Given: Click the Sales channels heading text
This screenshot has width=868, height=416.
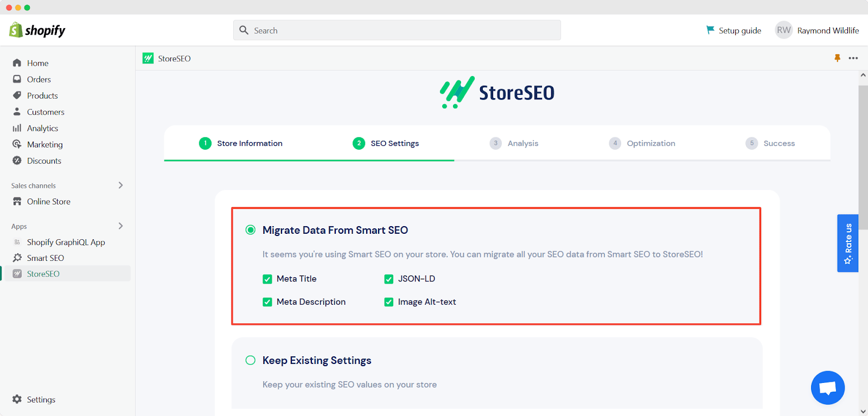Looking at the screenshot, I should pyautogui.click(x=34, y=185).
